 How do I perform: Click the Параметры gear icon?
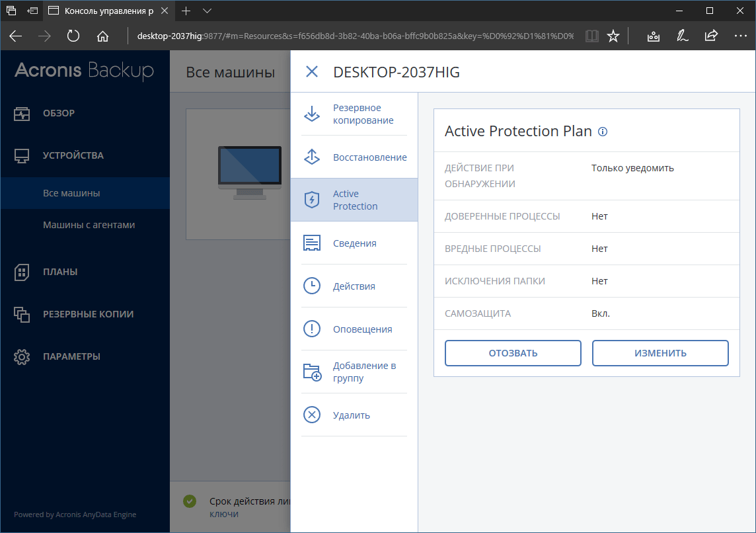click(22, 357)
